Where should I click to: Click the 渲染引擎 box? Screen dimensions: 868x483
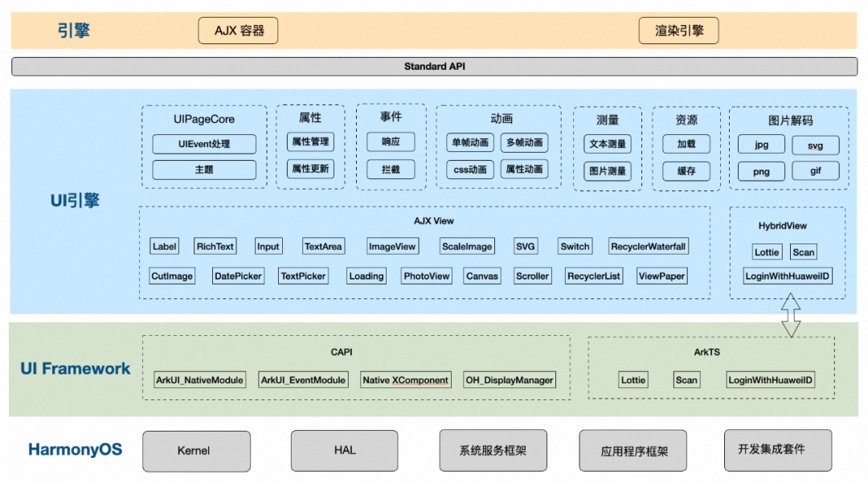(x=678, y=31)
